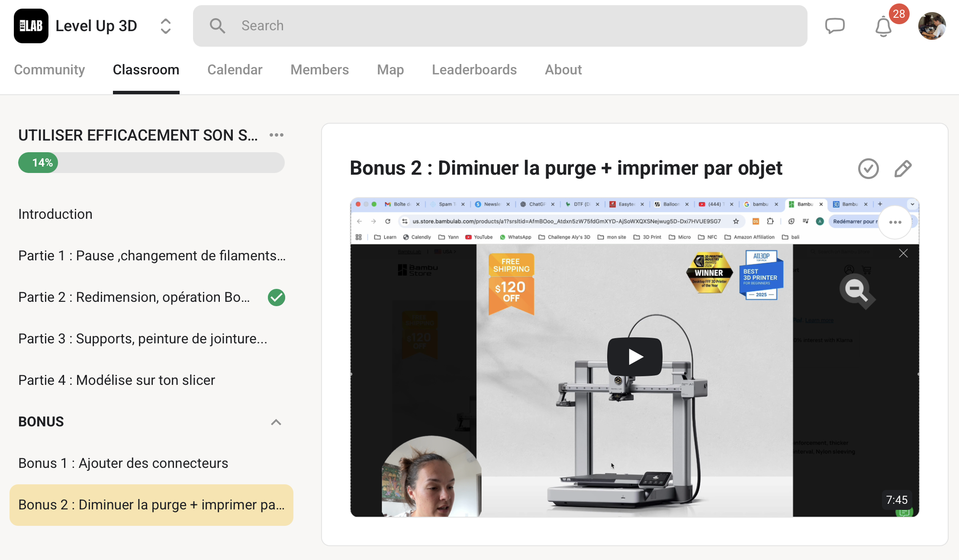Click the 14% course progress bar
This screenshot has height=560, width=959.
point(151,163)
